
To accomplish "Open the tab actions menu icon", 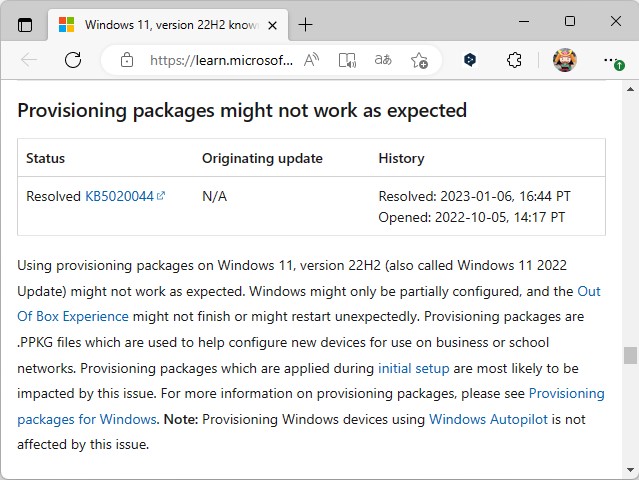I will pos(25,24).
